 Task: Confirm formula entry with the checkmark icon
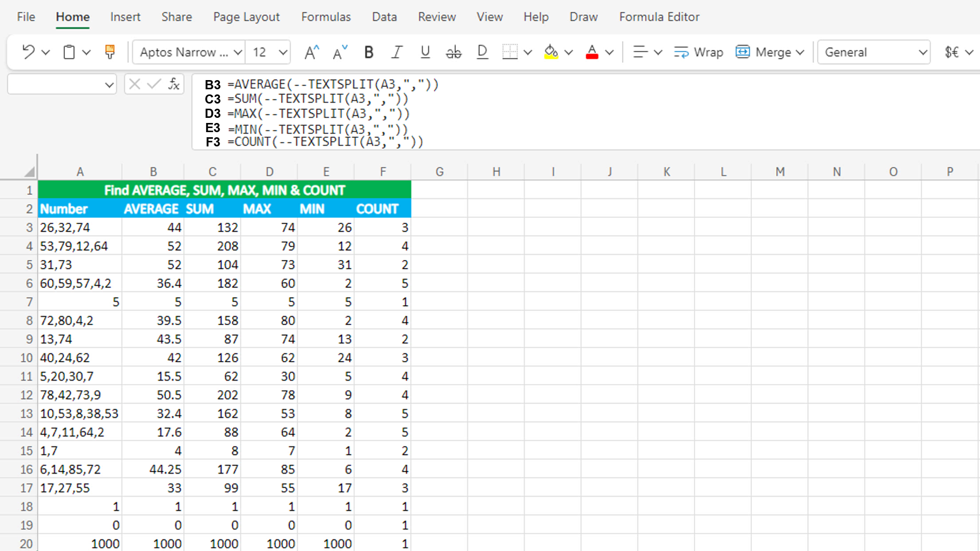pos(154,84)
